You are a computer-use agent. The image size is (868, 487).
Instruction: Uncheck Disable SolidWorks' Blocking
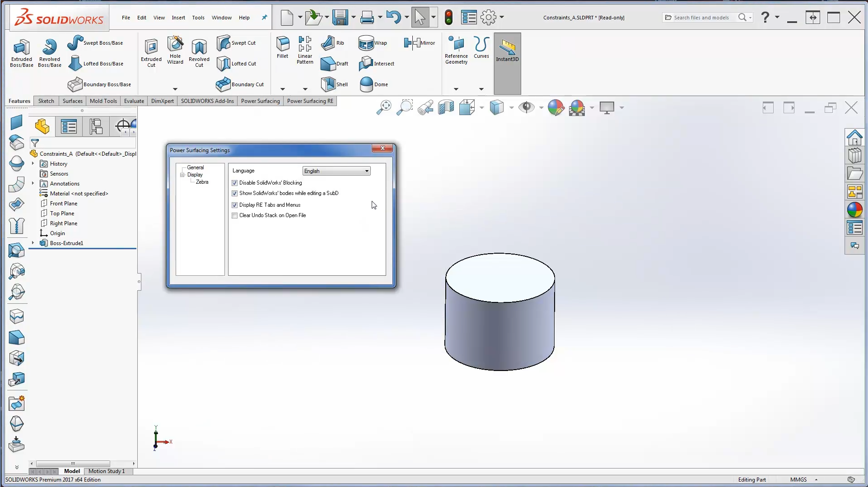(234, 183)
